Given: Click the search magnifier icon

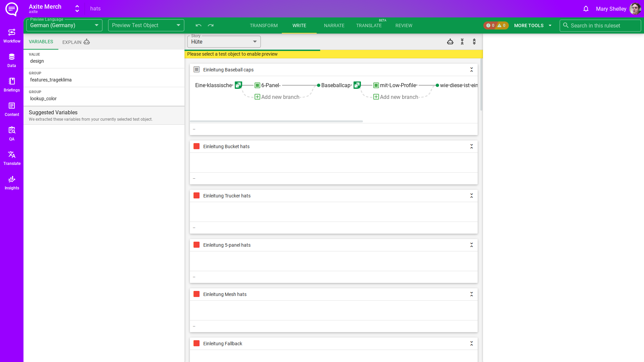Looking at the screenshot, I should pos(566,25).
